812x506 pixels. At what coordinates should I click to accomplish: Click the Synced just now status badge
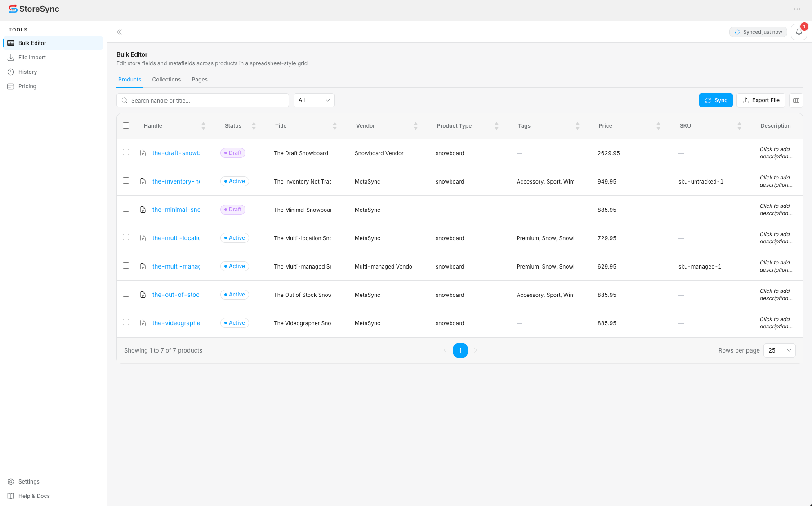pos(758,32)
